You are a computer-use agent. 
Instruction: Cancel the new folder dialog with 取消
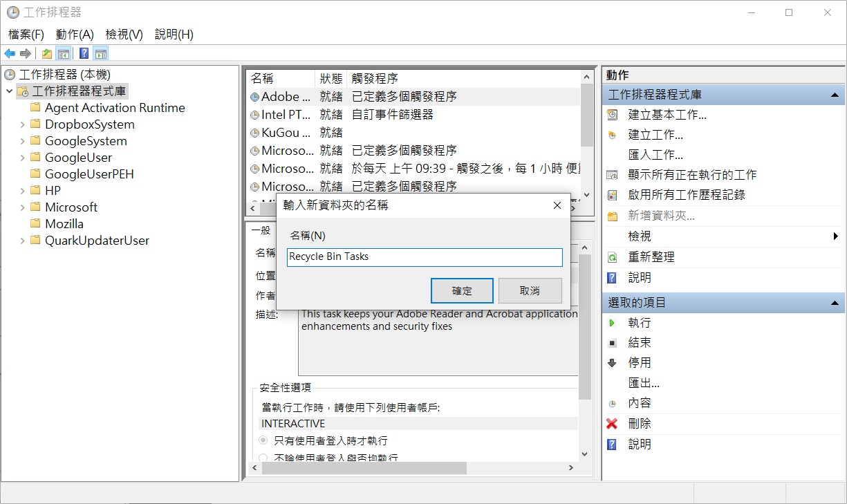tap(530, 291)
